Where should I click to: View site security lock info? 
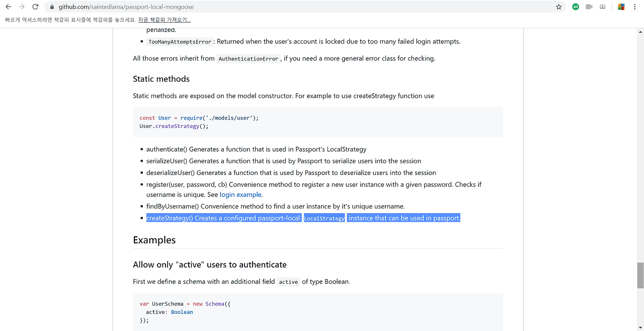point(52,7)
